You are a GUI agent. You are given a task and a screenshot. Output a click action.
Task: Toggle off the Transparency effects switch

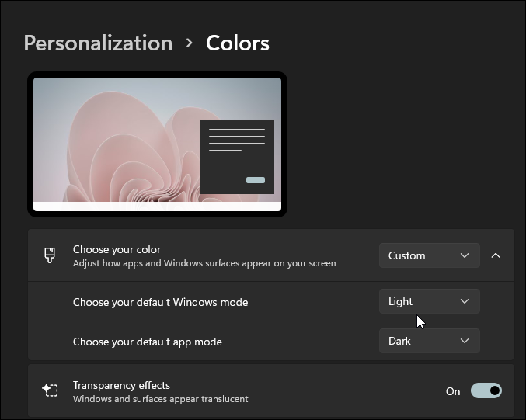[x=486, y=390]
